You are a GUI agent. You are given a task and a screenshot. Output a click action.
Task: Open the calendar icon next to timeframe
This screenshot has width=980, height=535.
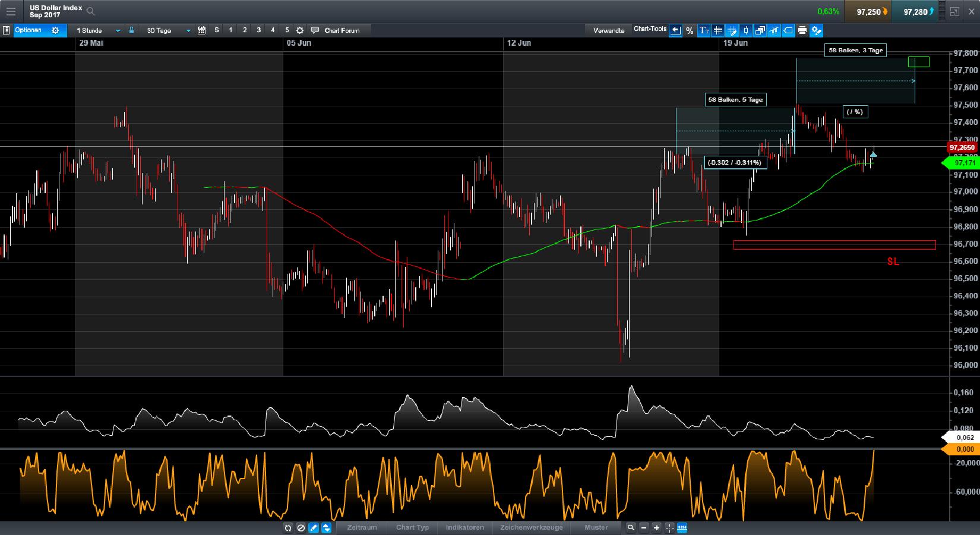pyautogui.click(x=201, y=30)
